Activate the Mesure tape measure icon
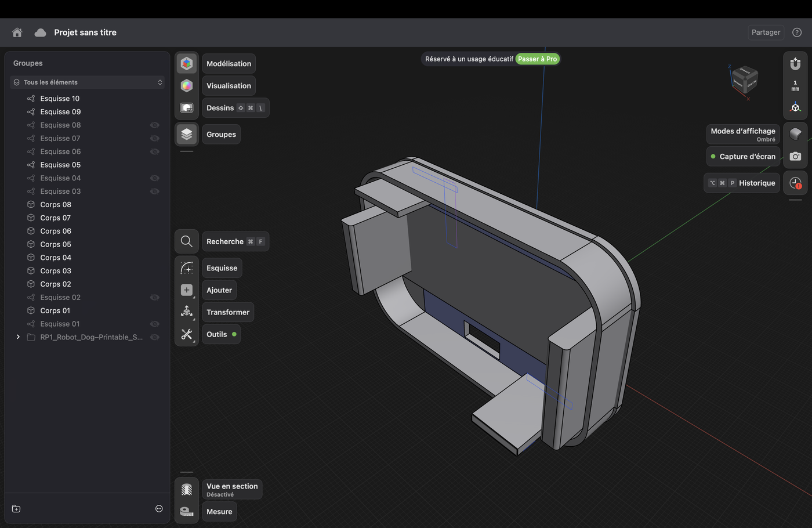This screenshot has width=812, height=528. 187,512
